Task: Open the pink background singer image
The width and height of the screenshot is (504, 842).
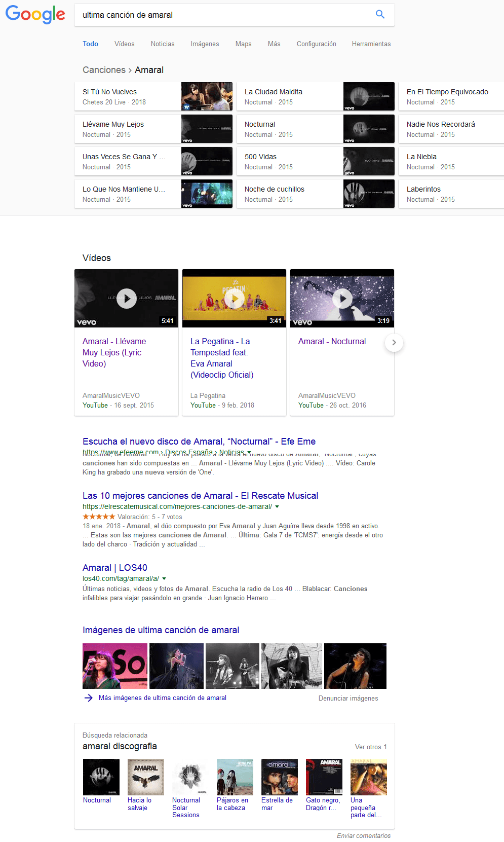Action: coord(115,666)
